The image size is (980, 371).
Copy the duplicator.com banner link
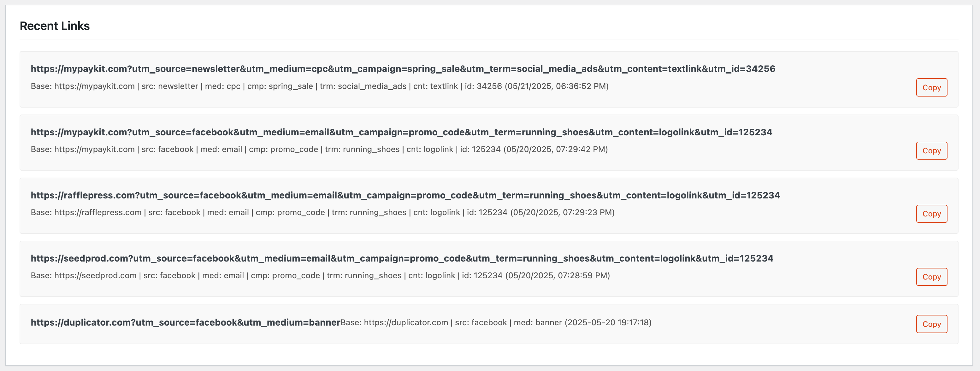tap(931, 324)
